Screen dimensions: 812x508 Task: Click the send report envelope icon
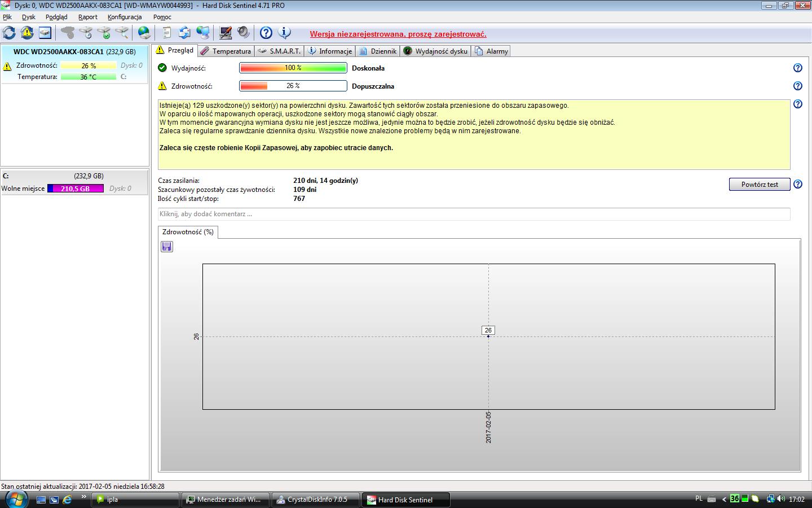[185, 33]
